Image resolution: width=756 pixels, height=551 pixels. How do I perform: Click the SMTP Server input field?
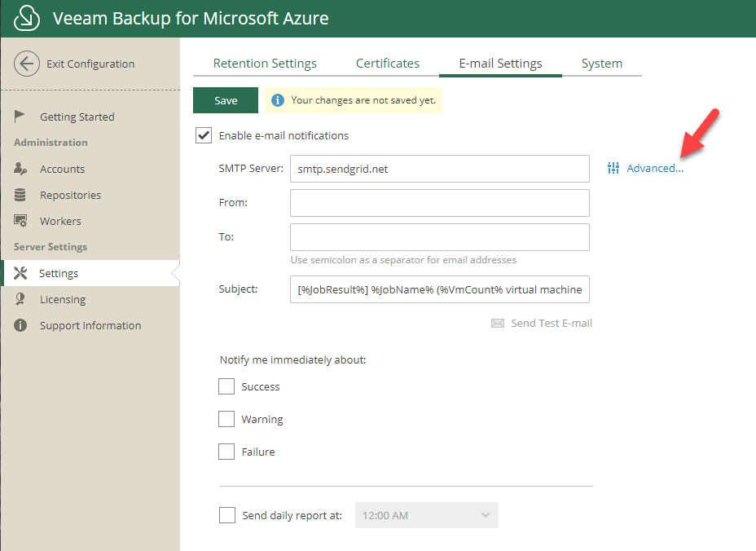[x=440, y=169]
